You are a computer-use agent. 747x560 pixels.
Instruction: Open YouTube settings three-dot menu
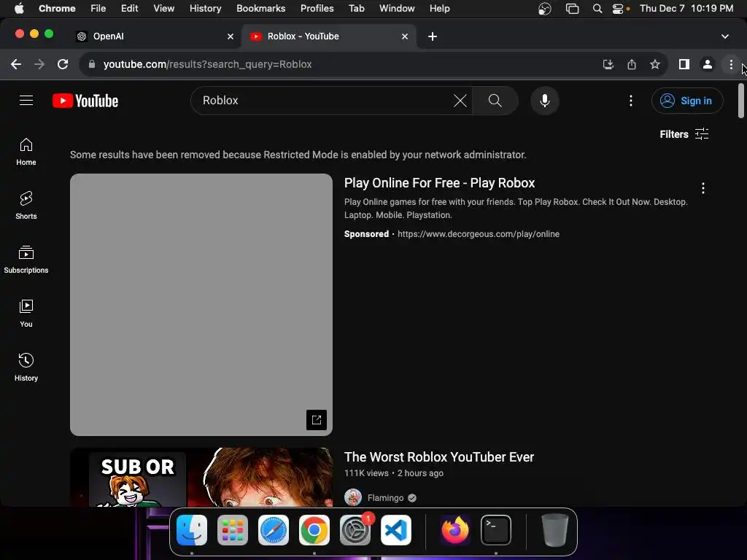coord(631,101)
